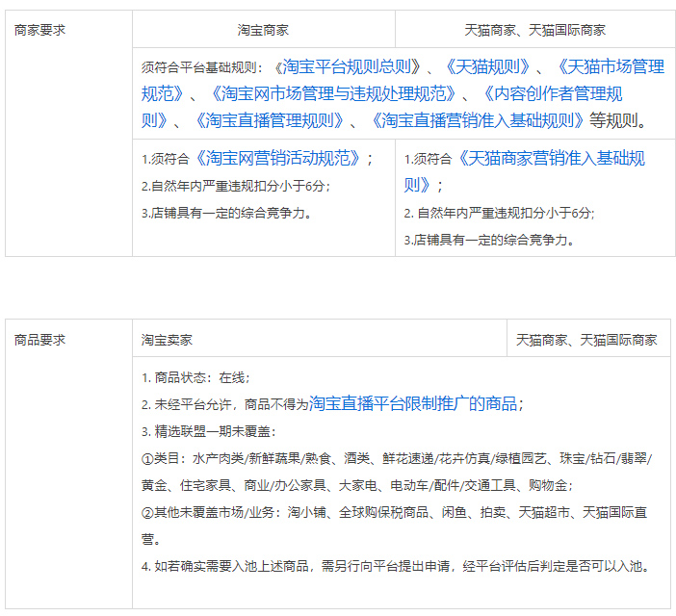The image size is (676, 616).
Task: Open the 淘宝直播平台限制推广的商品 link
Action: coord(413,403)
